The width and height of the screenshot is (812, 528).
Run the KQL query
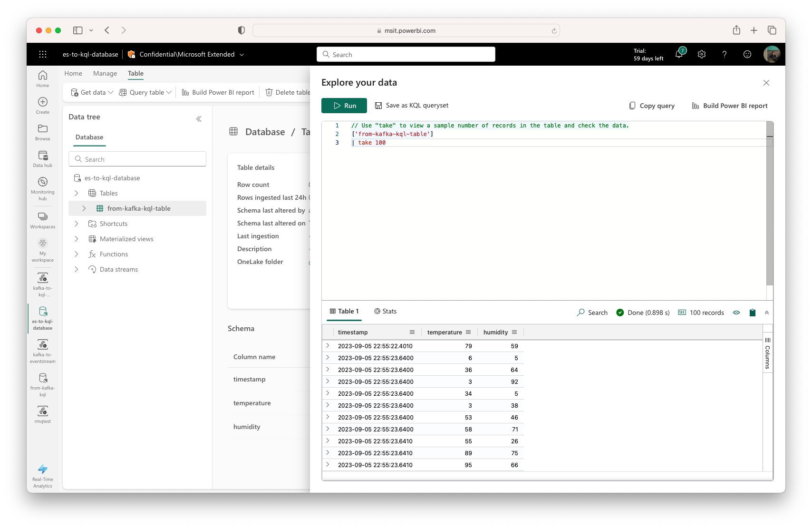344,105
